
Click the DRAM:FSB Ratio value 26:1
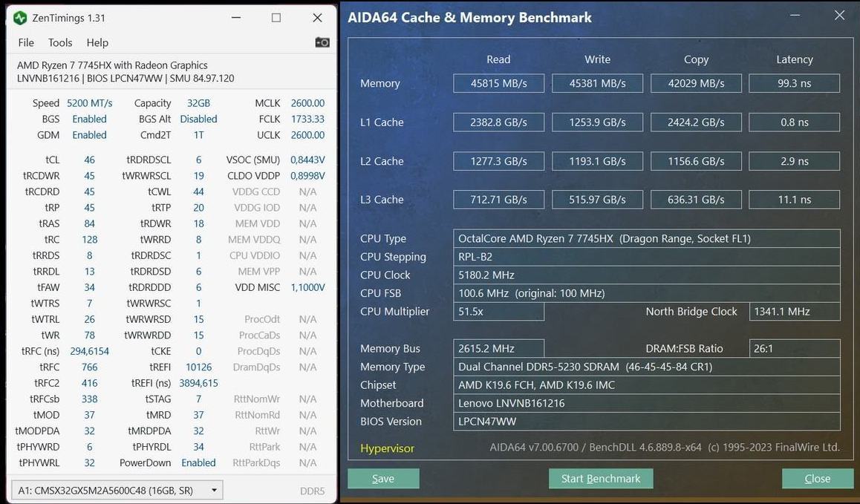click(x=795, y=348)
